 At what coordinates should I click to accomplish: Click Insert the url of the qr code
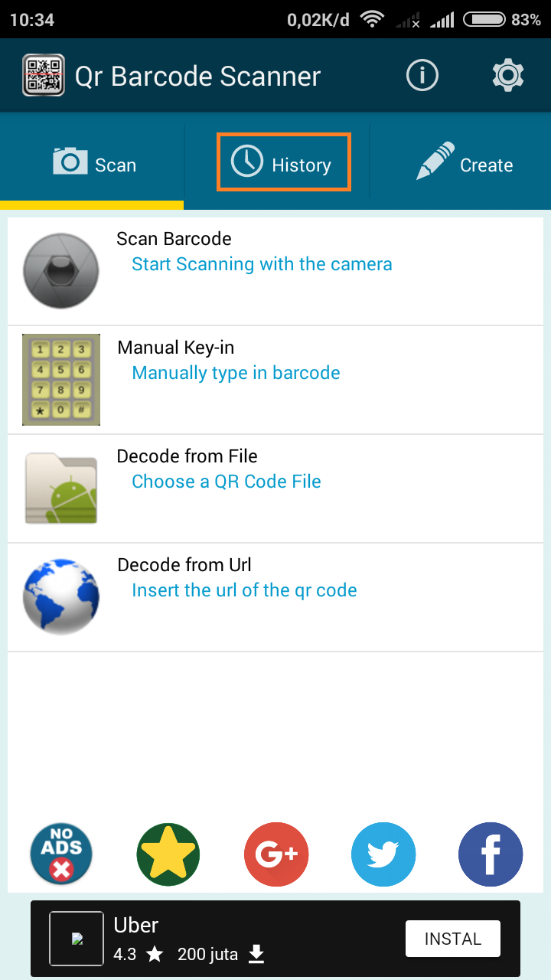click(x=244, y=590)
